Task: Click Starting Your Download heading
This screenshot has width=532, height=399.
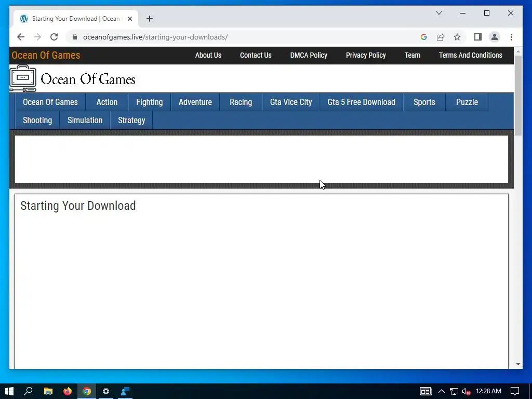Action: coord(78,206)
